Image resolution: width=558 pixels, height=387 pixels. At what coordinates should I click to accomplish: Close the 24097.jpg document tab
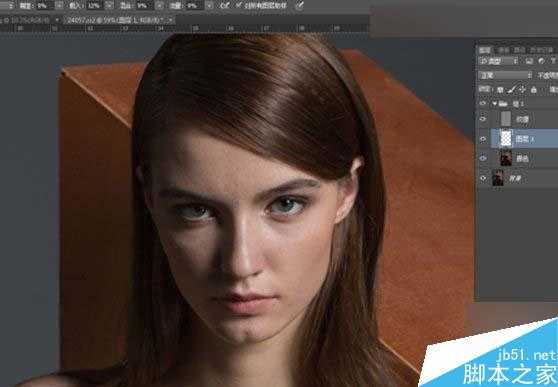(x=172, y=20)
